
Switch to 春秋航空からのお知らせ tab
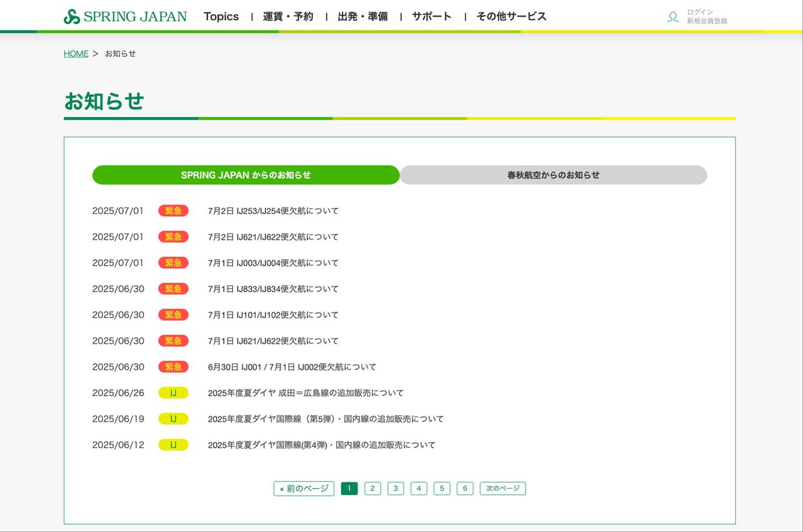coord(553,175)
